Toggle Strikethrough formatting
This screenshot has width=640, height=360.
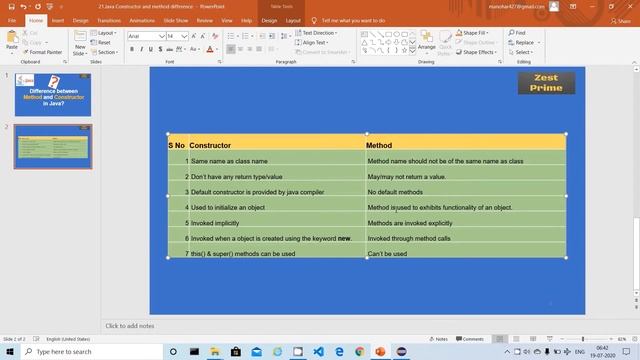tap(169, 49)
